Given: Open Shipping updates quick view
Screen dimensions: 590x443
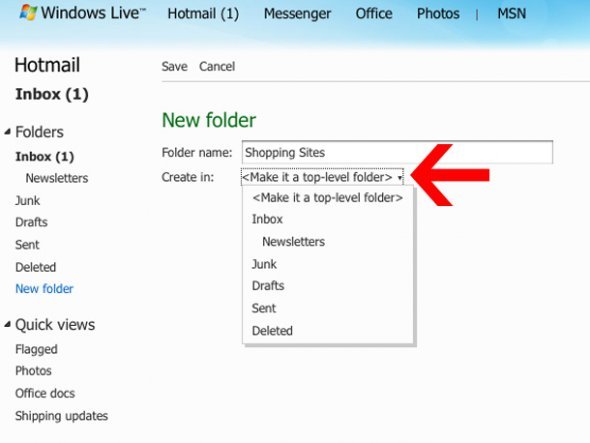Looking at the screenshot, I should point(62,416).
